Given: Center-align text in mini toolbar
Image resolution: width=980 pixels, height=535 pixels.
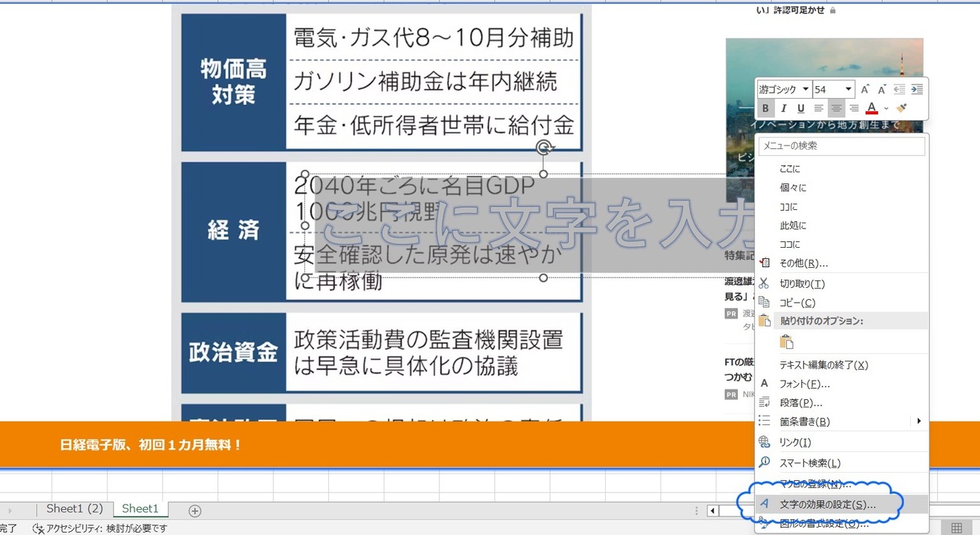Looking at the screenshot, I should [837, 108].
